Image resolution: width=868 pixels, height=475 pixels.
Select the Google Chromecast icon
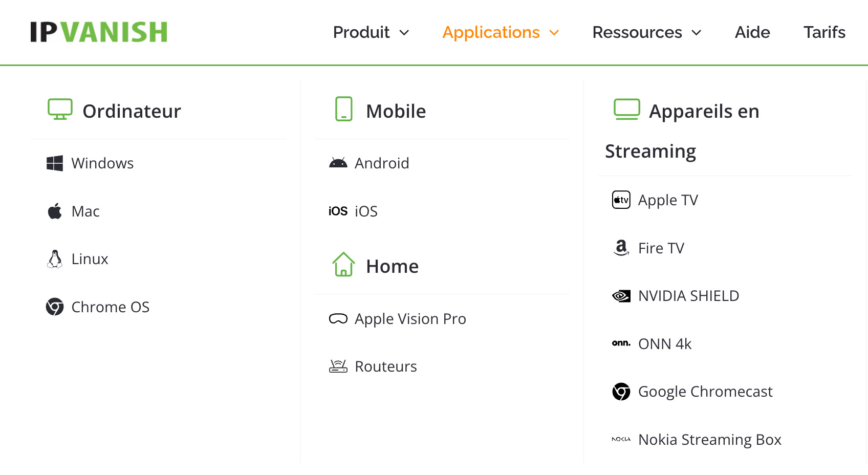[x=621, y=391]
